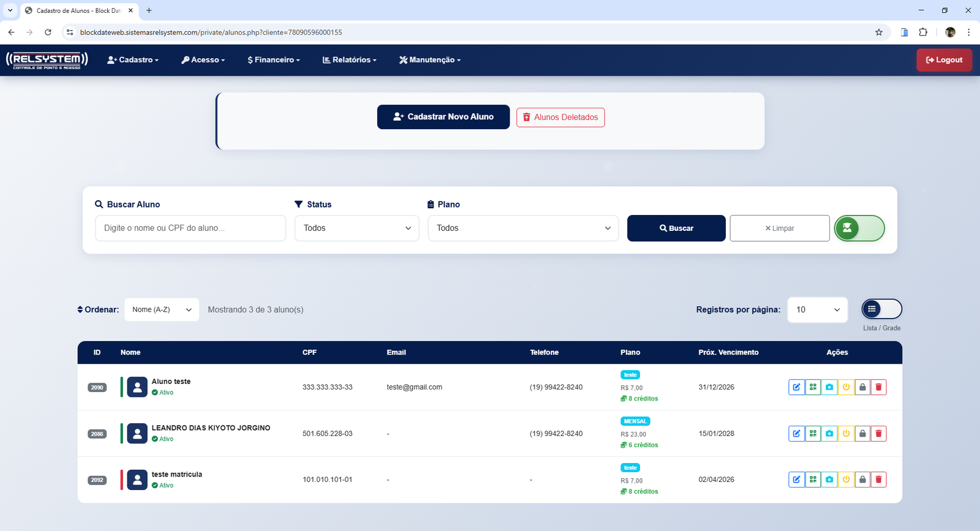Open the browser extensions puzzle icon
The image size is (980, 531).
tap(923, 32)
